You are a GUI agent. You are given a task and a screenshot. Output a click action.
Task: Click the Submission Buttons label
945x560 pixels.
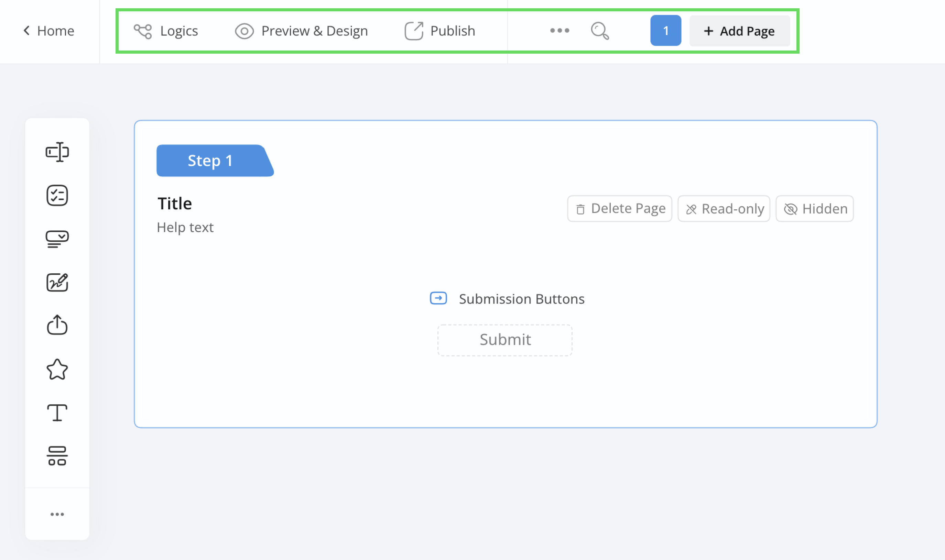[522, 299]
